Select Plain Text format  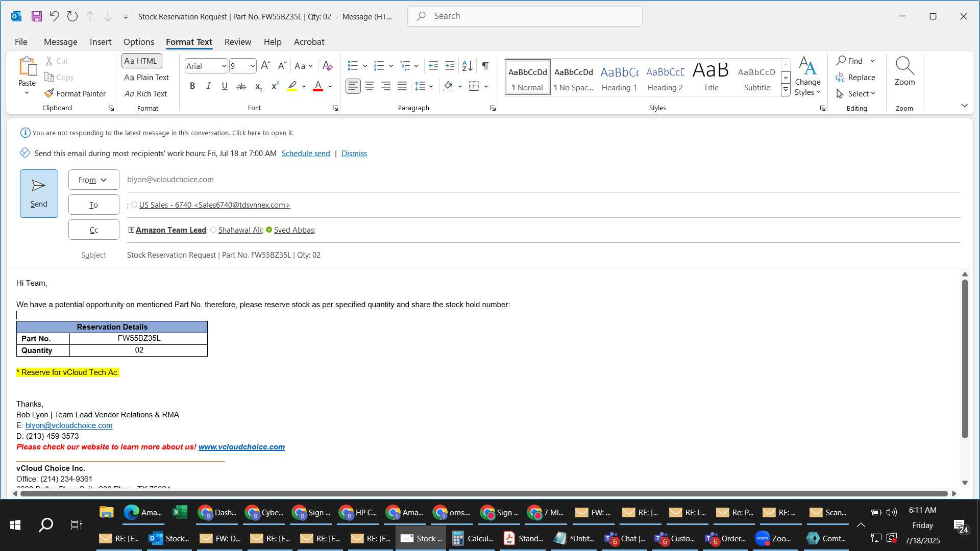[146, 77]
